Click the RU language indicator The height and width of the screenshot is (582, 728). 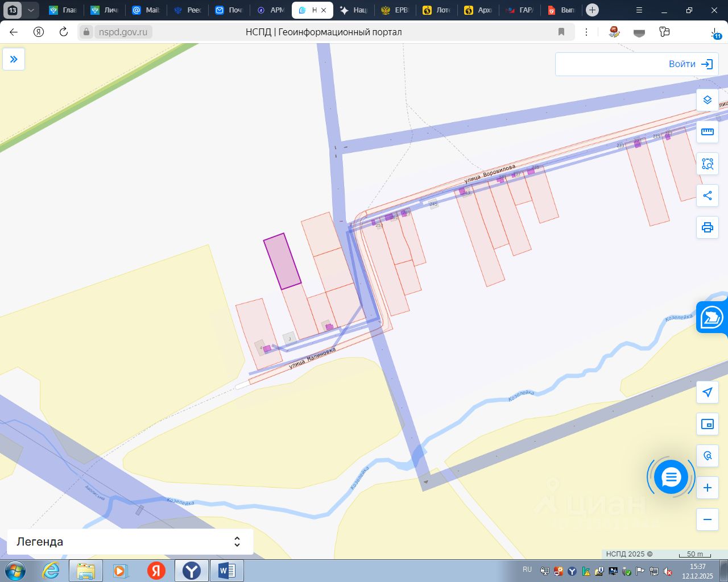pos(527,569)
